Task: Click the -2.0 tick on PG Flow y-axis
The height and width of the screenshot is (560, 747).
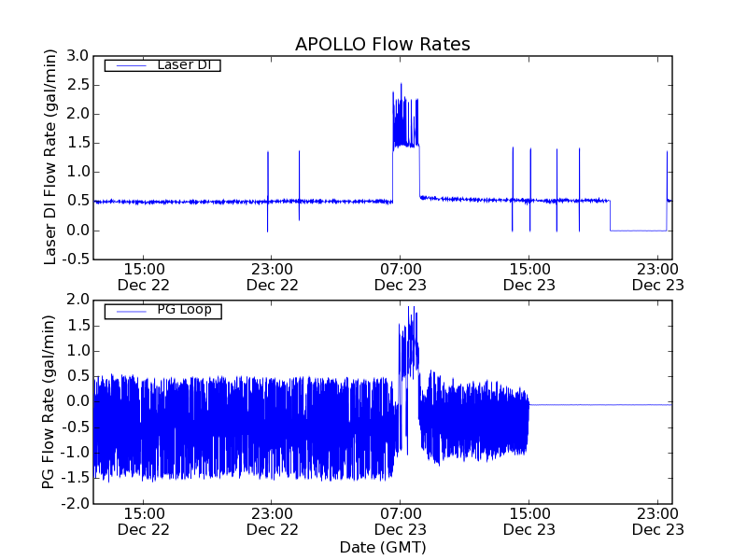Action: [75, 503]
